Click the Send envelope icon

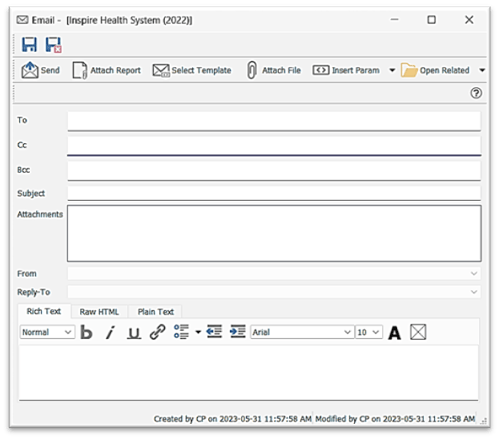(30, 70)
